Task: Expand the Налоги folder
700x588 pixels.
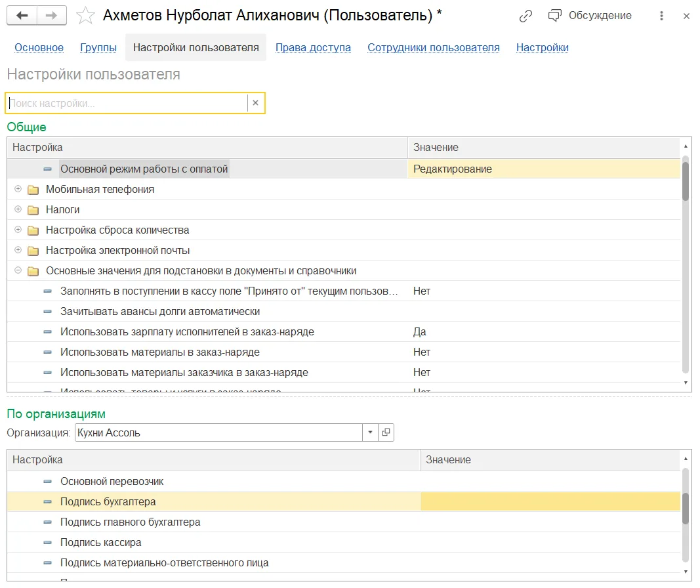Action: pos(18,209)
